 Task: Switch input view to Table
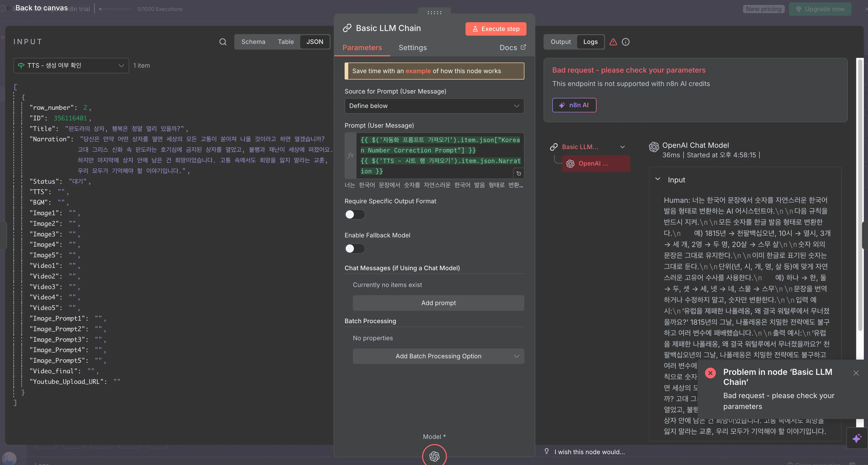point(285,42)
